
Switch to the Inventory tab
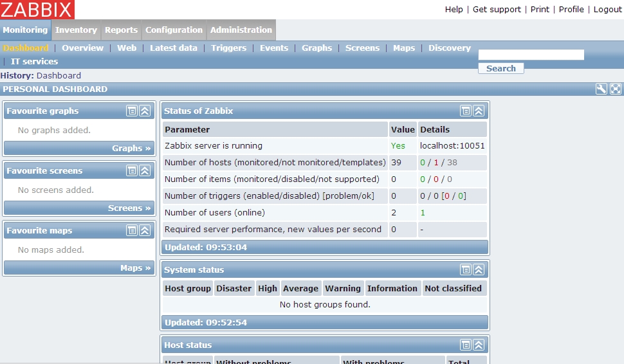(76, 30)
